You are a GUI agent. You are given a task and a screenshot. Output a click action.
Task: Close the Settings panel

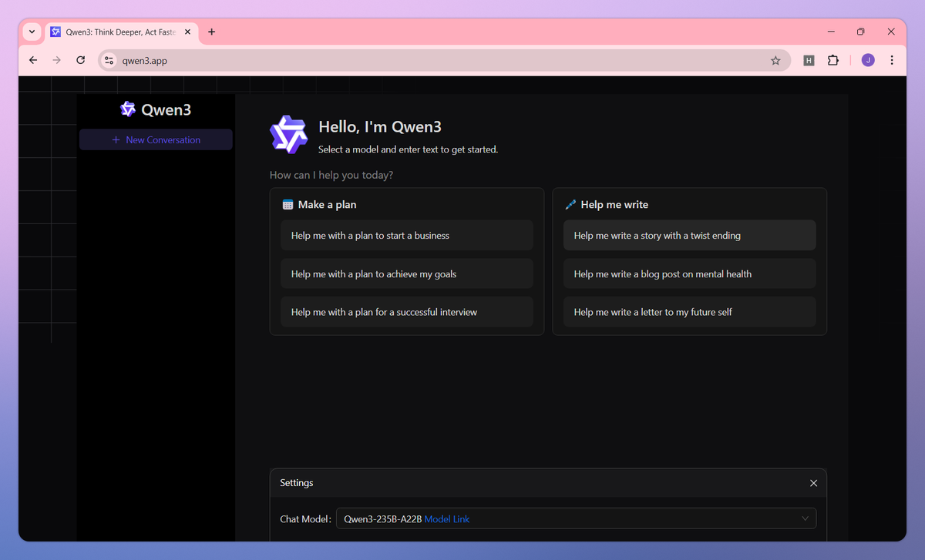tap(813, 483)
